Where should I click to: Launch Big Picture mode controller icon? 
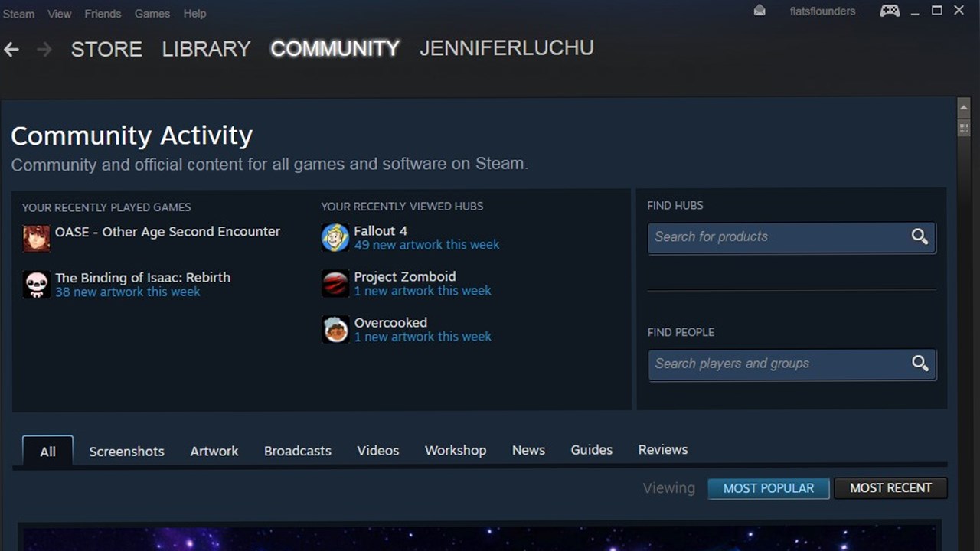(x=890, y=11)
